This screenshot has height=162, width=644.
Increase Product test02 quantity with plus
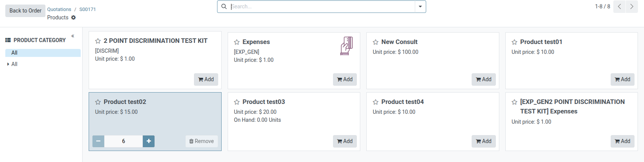coord(148,141)
